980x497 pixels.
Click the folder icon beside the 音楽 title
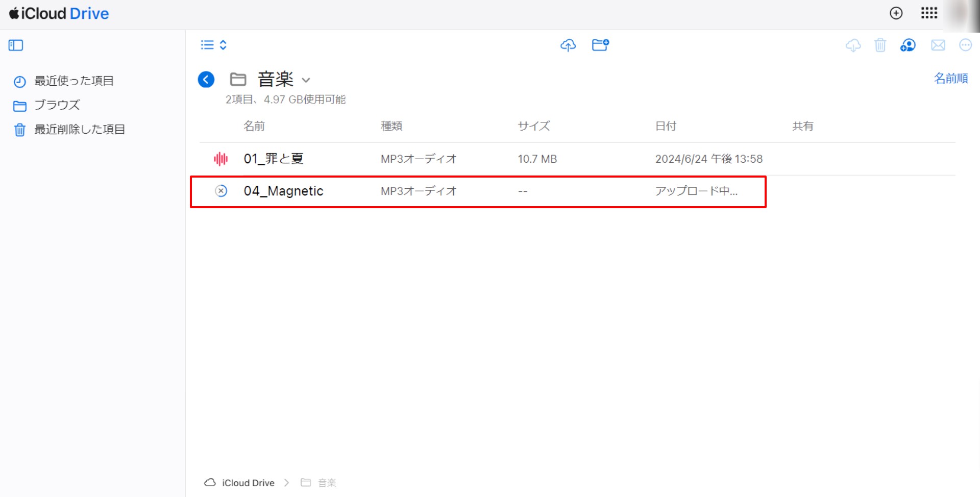point(238,80)
